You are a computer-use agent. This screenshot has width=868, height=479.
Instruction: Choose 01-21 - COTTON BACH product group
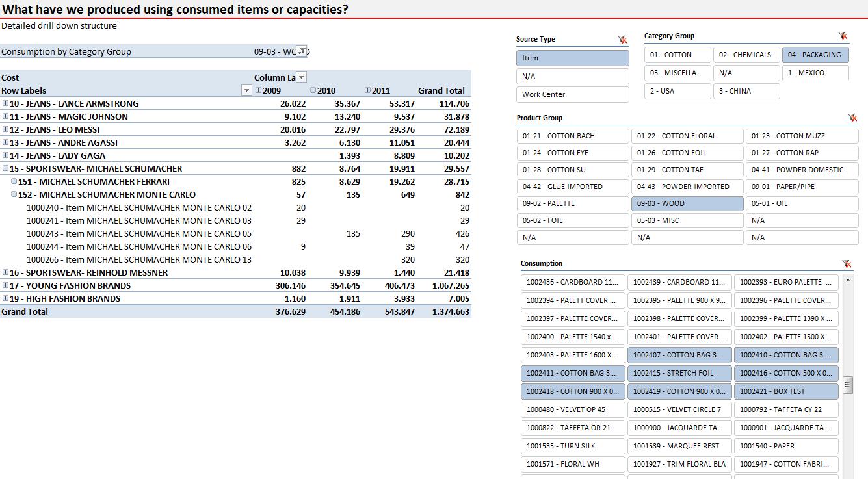click(x=573, y=136)
